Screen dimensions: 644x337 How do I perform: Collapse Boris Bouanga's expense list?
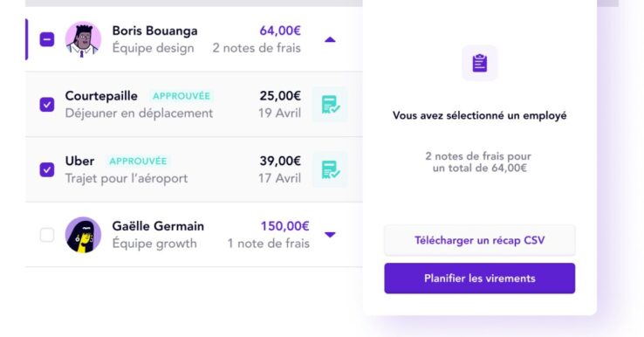click(x=330, y=40)
